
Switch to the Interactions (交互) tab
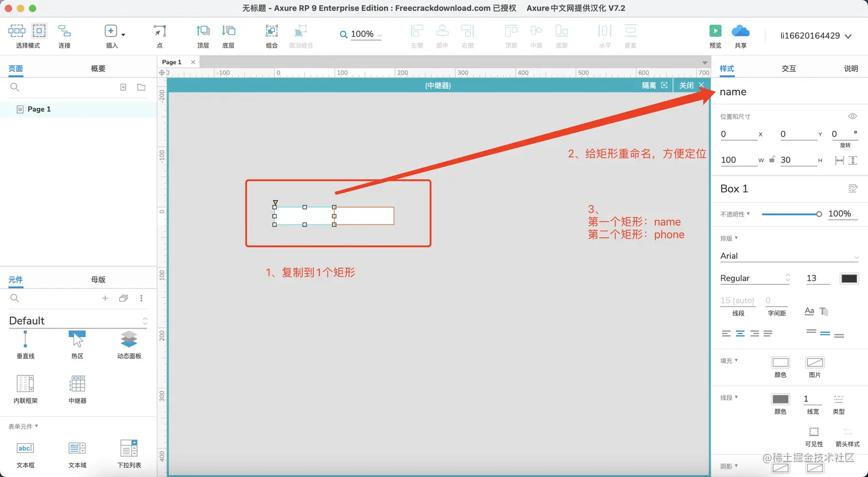coord(789,68)
